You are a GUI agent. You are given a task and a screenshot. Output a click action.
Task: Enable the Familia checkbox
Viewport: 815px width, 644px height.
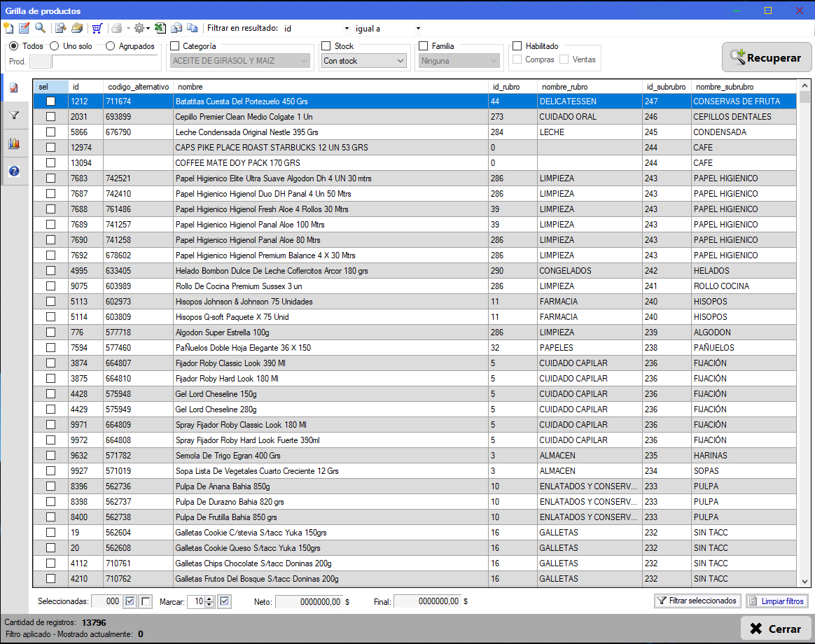[x=423, y=46]
